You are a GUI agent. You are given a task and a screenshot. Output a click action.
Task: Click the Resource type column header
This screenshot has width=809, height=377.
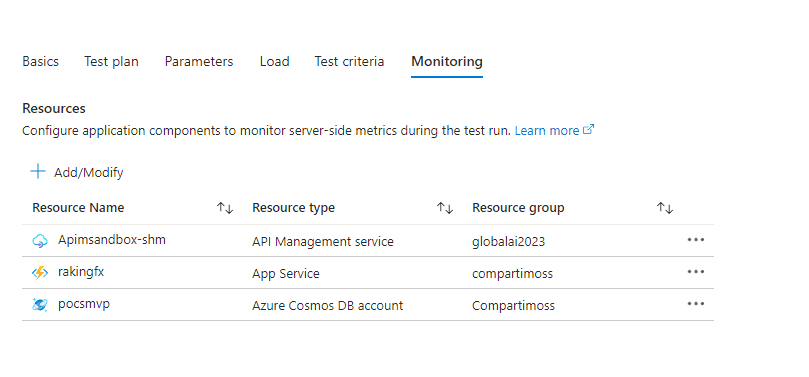click(x=293, y=208)
